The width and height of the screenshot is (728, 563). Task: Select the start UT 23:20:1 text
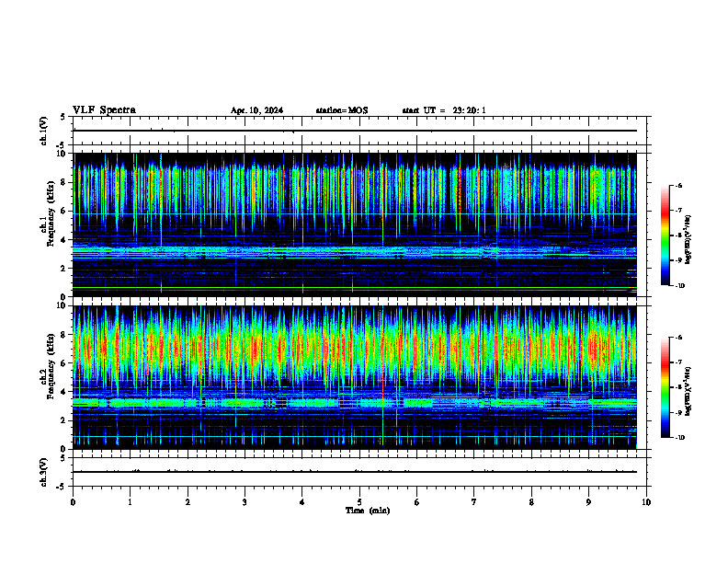[x=444, y=110]
